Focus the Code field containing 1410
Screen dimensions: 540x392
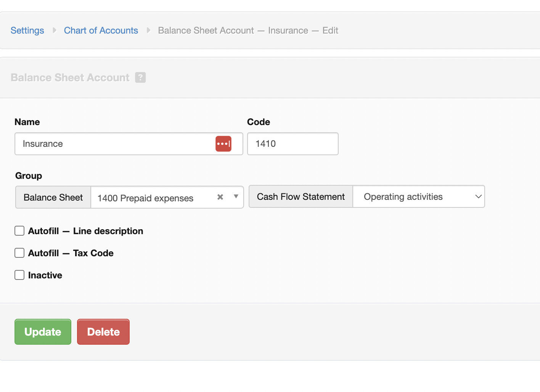[293, 144]
